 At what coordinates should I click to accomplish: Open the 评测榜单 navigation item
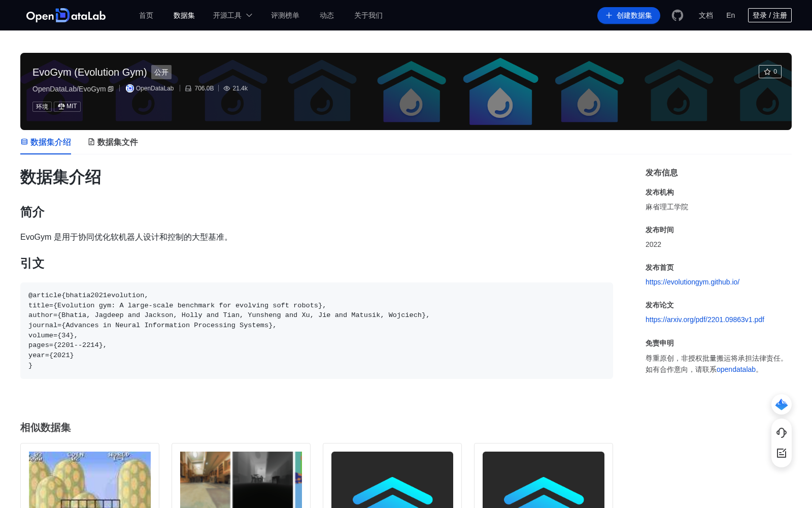pos(285,15)
